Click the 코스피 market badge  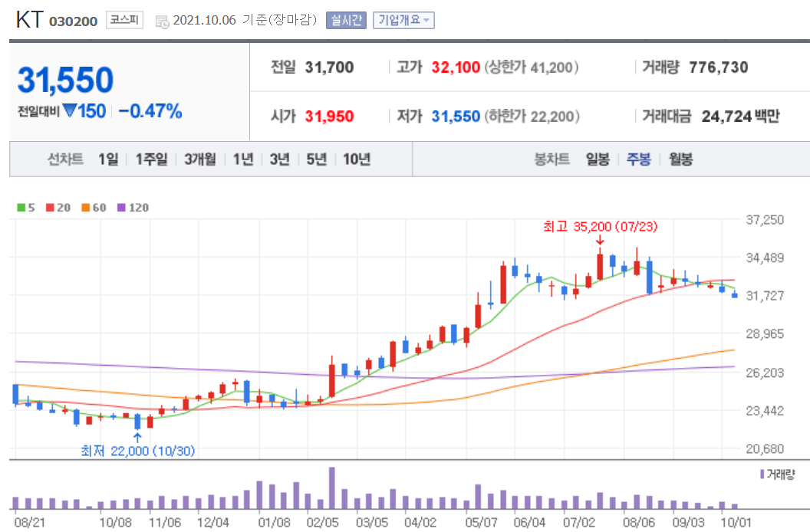(126, 20)
